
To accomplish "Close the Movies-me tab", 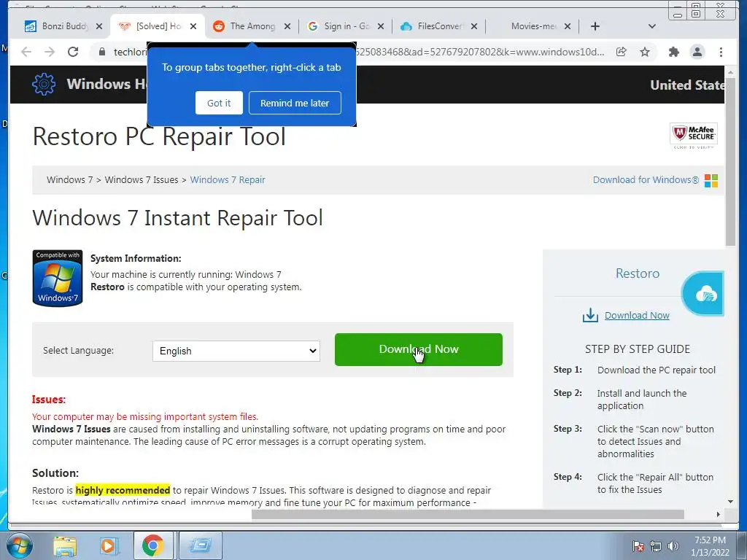I will [x=568, y=27].
